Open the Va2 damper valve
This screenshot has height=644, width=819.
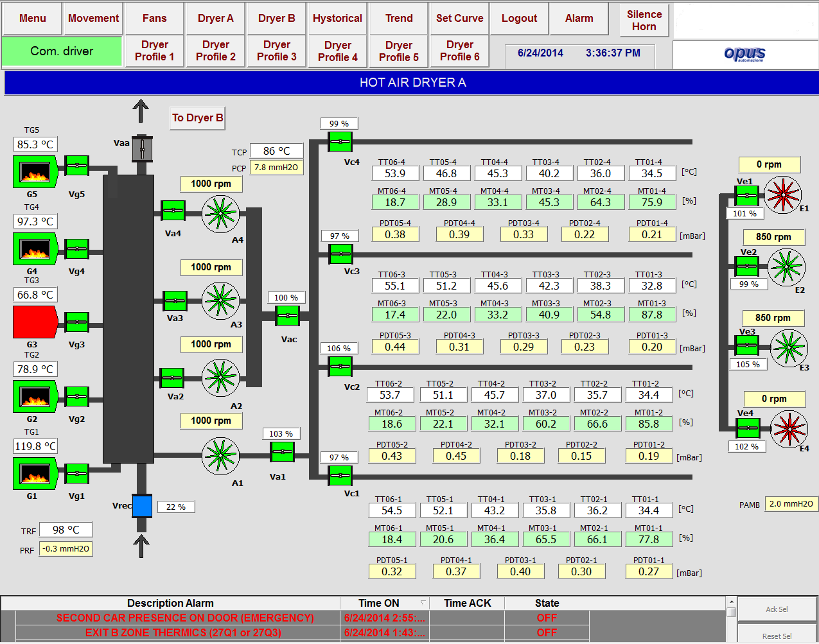click(x=172, y=378)
